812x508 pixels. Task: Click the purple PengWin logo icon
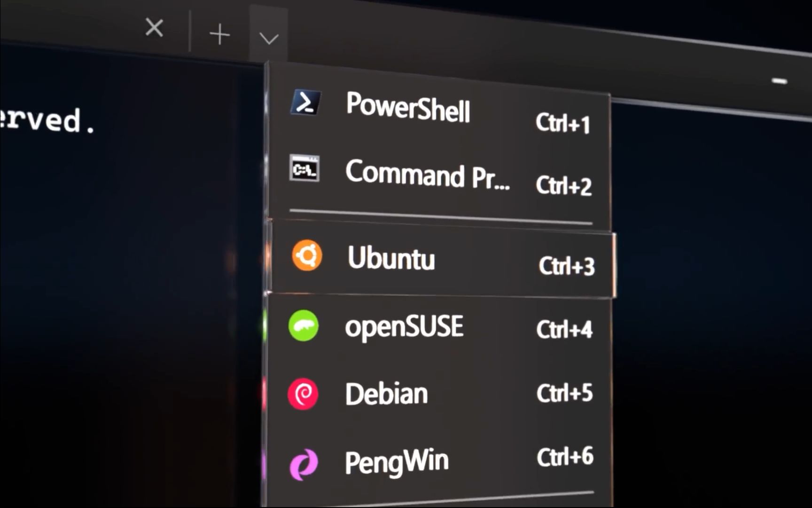pos(304,465)
